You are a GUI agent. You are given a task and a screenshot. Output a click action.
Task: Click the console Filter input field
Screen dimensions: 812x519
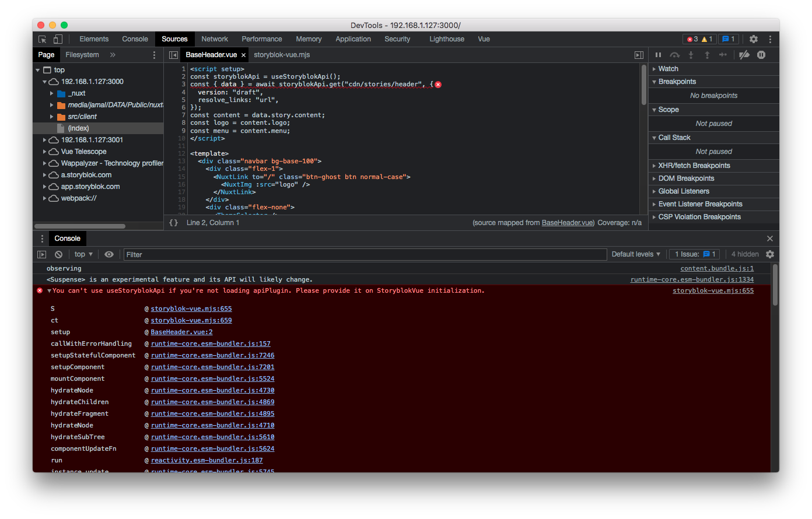point(365,255)
